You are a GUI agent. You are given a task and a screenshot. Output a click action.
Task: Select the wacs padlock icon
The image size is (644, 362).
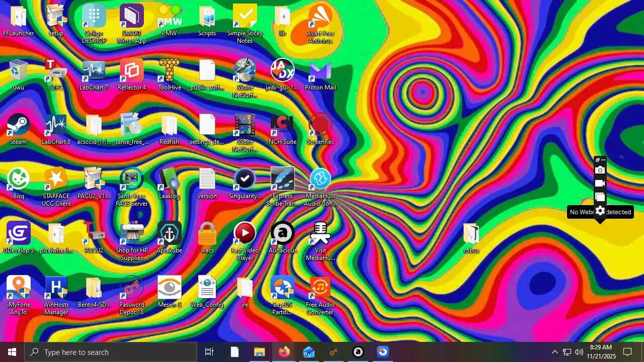point(207,238)
